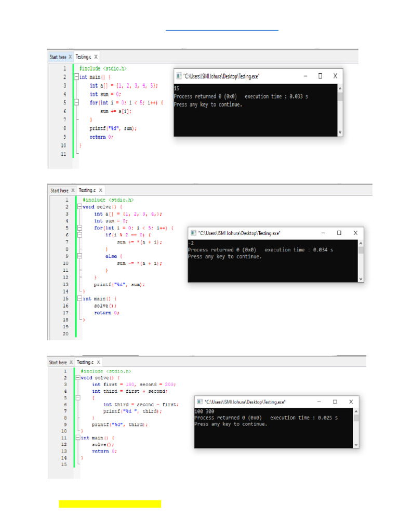Minimize the console window showing 100 300

[319, 402]
